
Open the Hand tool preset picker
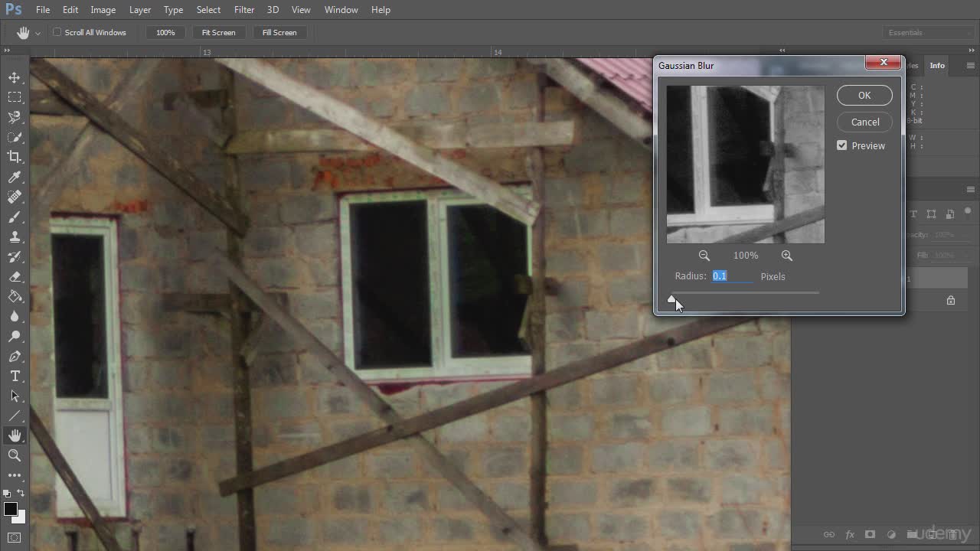click(x=38, y=33)
